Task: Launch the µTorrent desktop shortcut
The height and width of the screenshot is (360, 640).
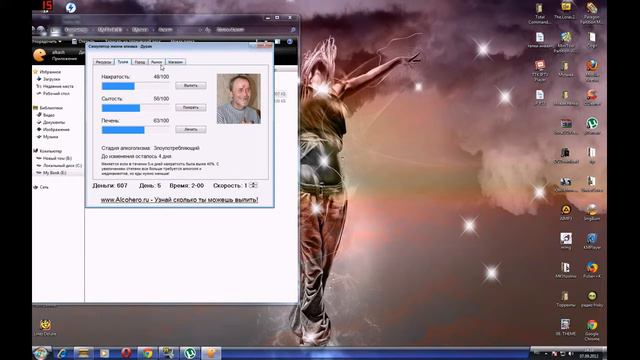Action: (592, 126)
